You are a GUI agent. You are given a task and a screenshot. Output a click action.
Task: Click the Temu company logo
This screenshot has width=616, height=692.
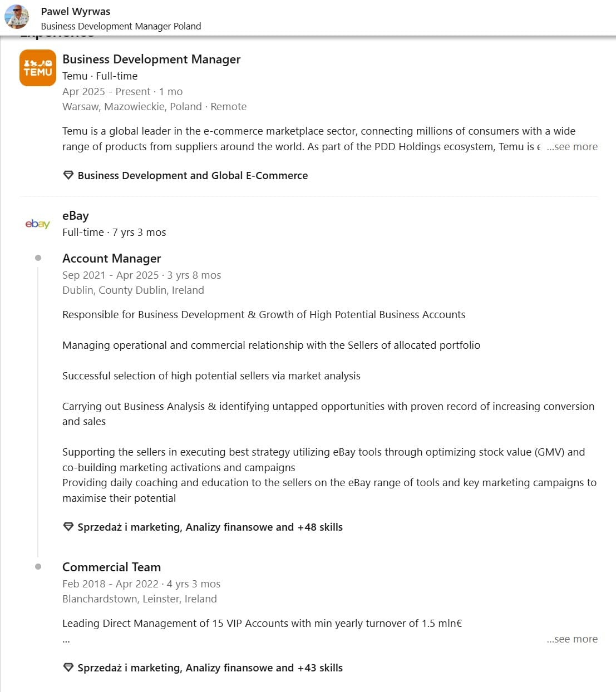[x=38, y=68]
